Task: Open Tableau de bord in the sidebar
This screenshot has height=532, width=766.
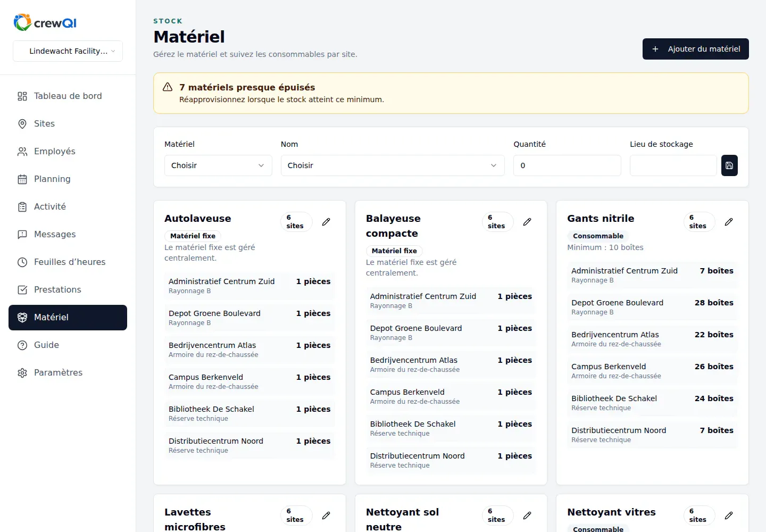Action: tap(68, 96)
